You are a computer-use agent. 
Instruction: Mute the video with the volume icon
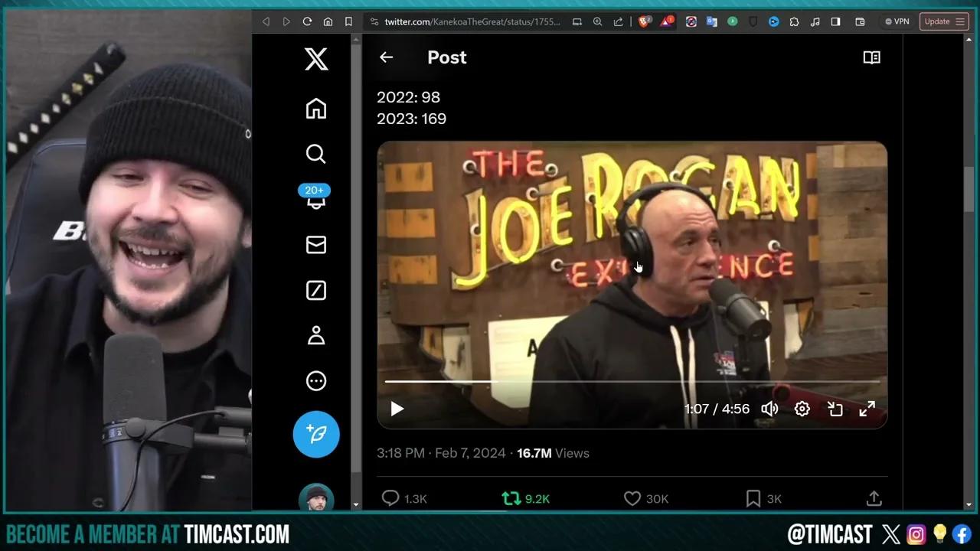point(769,409)
